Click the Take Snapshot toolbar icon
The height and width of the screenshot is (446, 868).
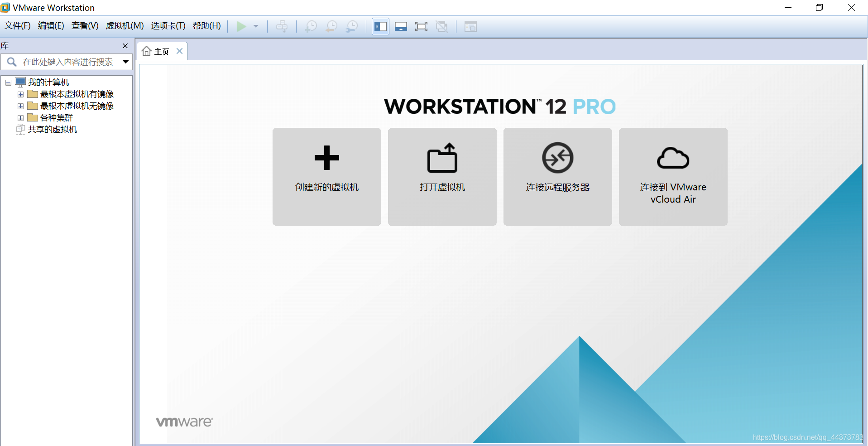point(311,26)
